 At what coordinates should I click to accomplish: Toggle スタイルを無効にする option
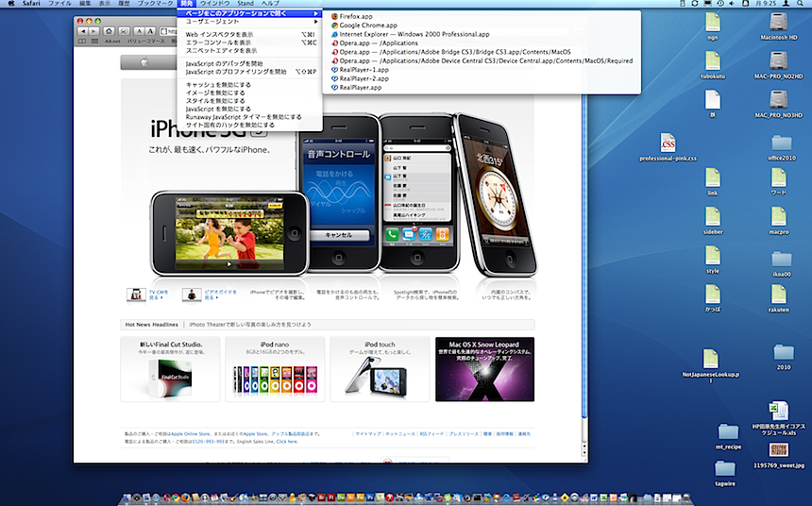point(249,100)
